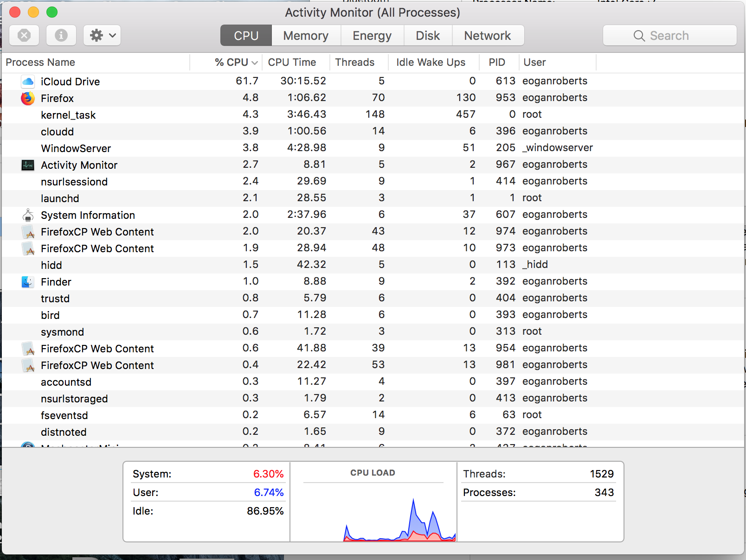
Task: Switch to the CPU tab
Action: coord(246,36)
